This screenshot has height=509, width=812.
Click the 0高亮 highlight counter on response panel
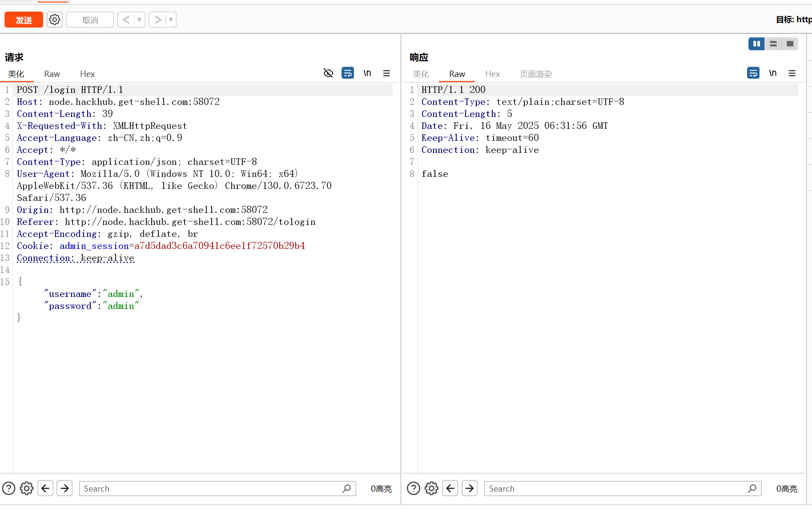786,489
